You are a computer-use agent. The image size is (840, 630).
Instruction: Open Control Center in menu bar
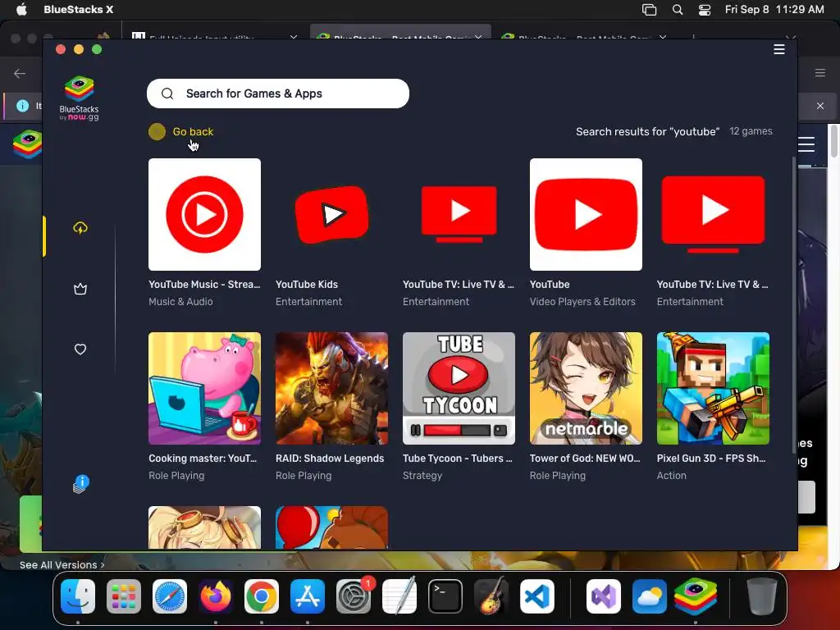tap(705, 10)
